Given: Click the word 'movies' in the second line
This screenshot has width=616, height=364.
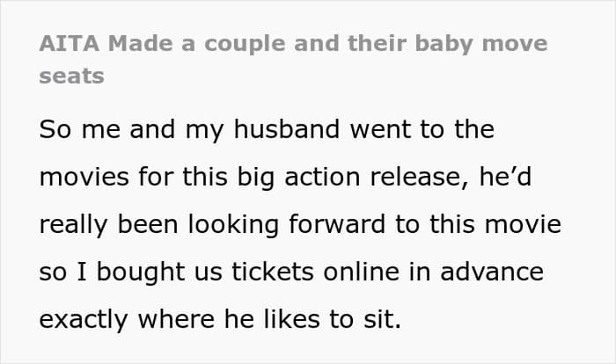Looking at the screenshot, I should (84, 177).
